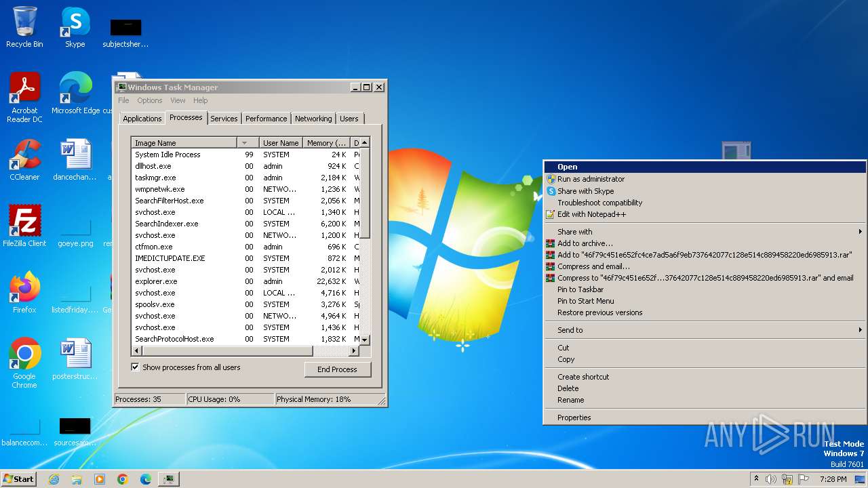
Task: Click the volume speaker tray icon
Action: pos(771,479)
